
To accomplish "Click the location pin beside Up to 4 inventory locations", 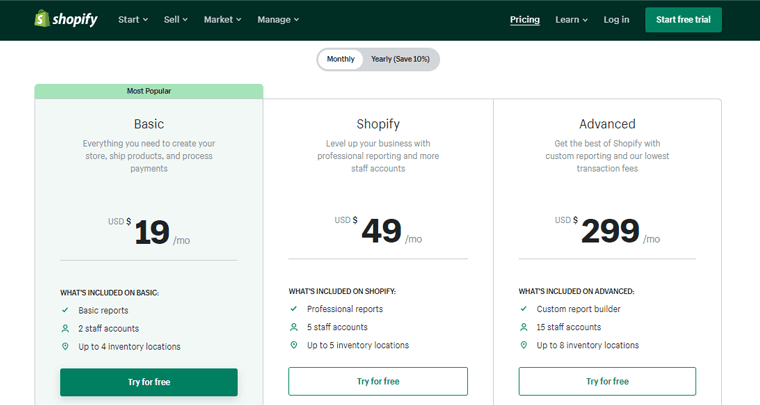I will point(65,346).
